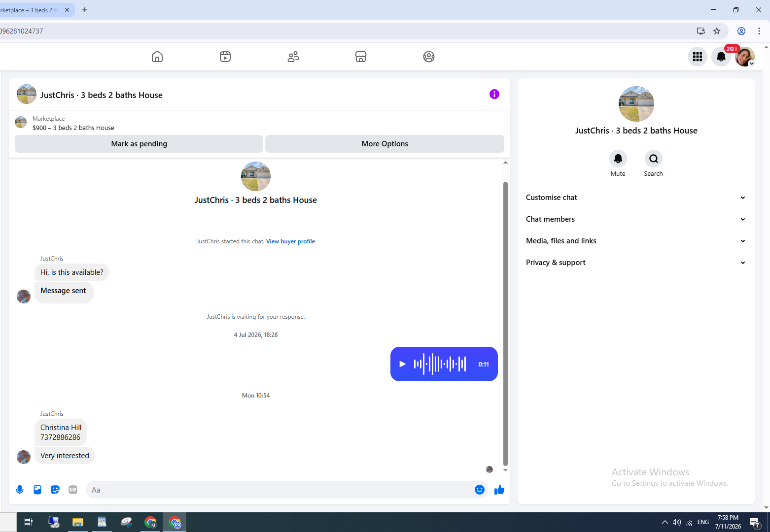
Task: Click the More Options button
Action: pos(385,144)
